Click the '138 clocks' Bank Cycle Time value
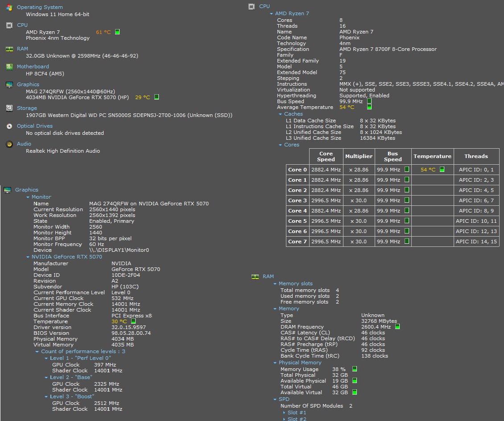This screenshot has height=421, width=504. pyautogui.click(x=375, y=356)
